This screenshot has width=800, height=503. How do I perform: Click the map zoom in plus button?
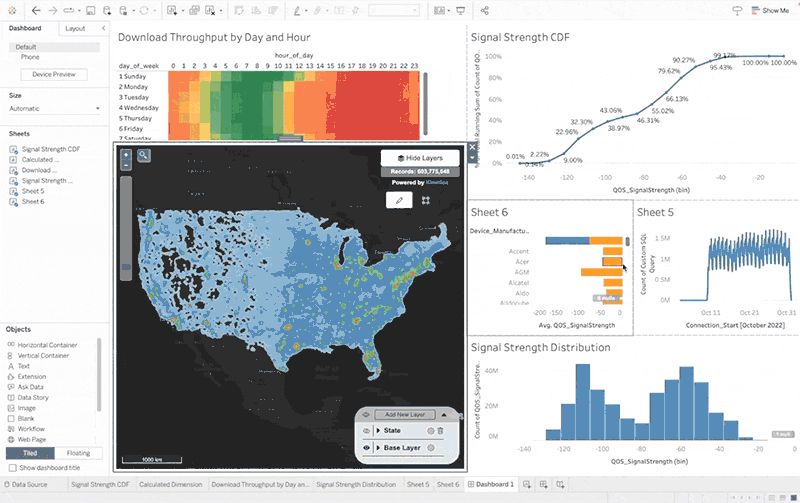(125, 156)
